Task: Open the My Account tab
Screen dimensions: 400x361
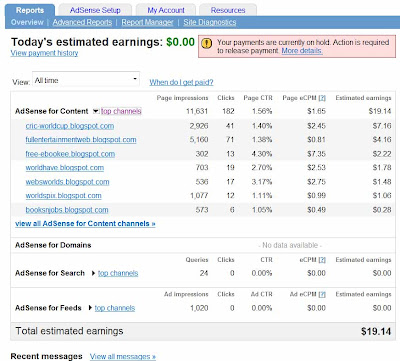Action: tap(166, 10)
